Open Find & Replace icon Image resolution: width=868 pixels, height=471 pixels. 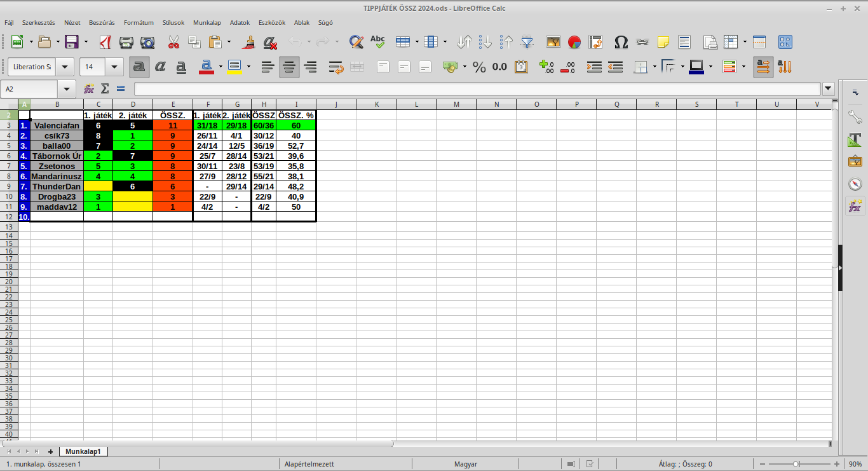(x=356, y=42)
